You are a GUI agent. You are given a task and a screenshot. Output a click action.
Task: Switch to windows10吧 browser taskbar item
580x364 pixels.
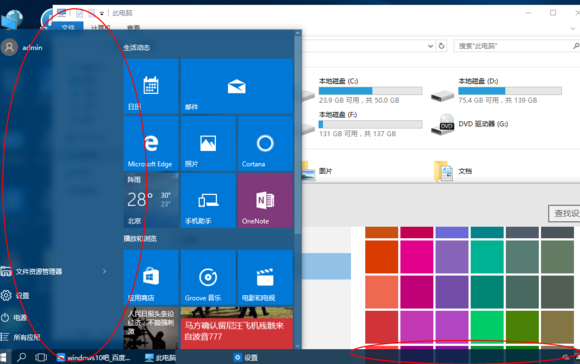pos(94,357)
